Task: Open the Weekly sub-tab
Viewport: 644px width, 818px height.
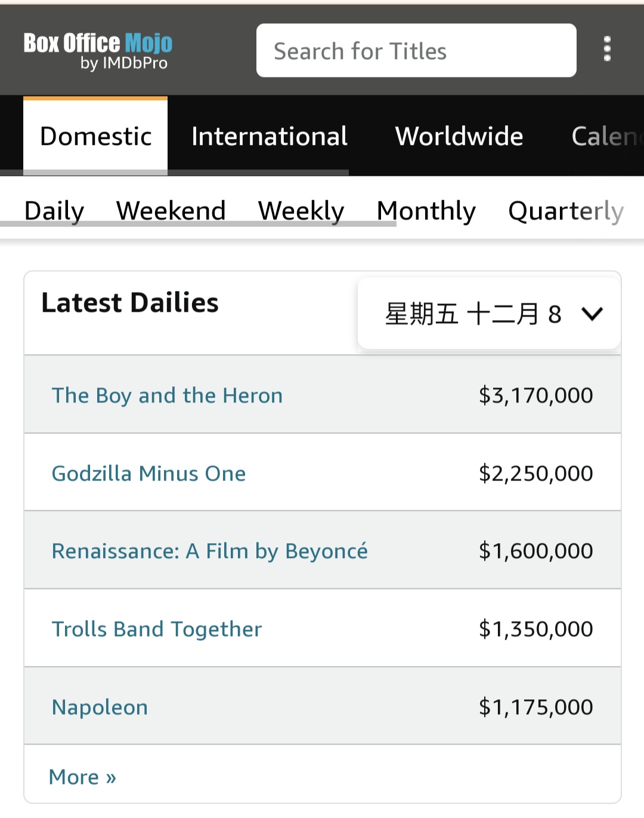Action: click(x=301, y=210)
